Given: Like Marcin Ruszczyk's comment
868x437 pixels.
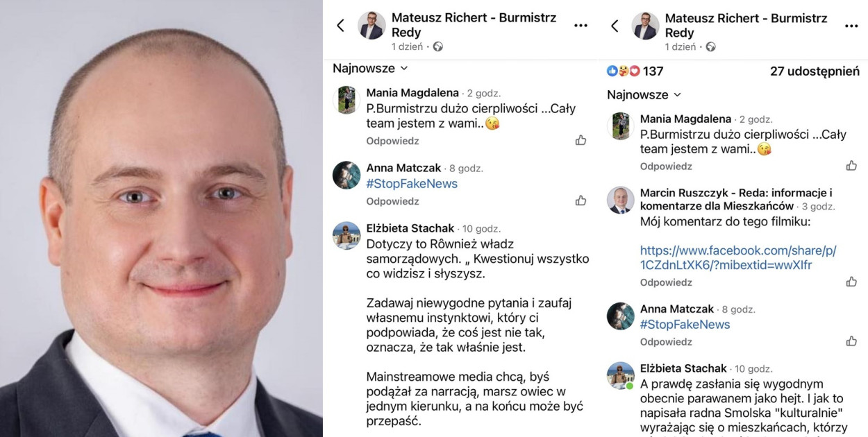Looking at the screenshot, I should point(851,282).
